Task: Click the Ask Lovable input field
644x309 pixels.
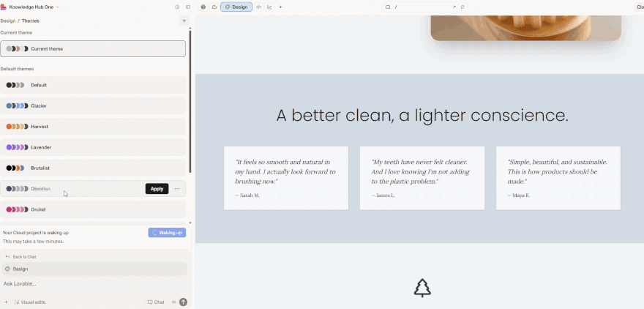Action: point(88,283)
